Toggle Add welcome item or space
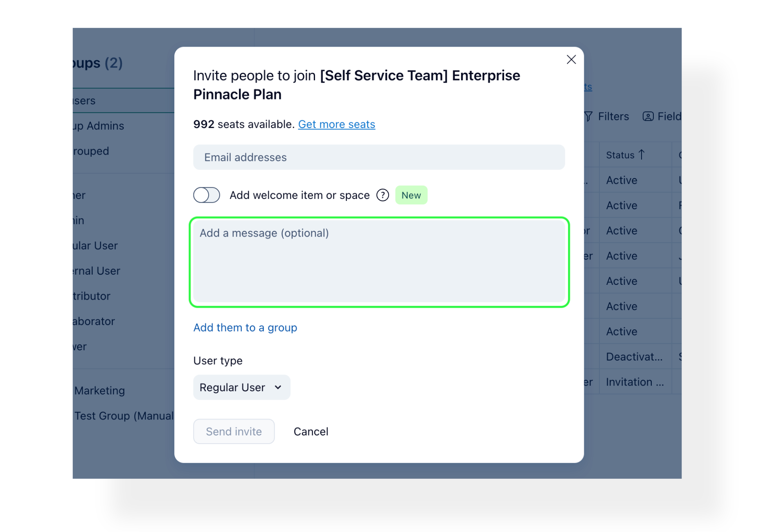Screen dimensions: 779x532 pos(207,195)
